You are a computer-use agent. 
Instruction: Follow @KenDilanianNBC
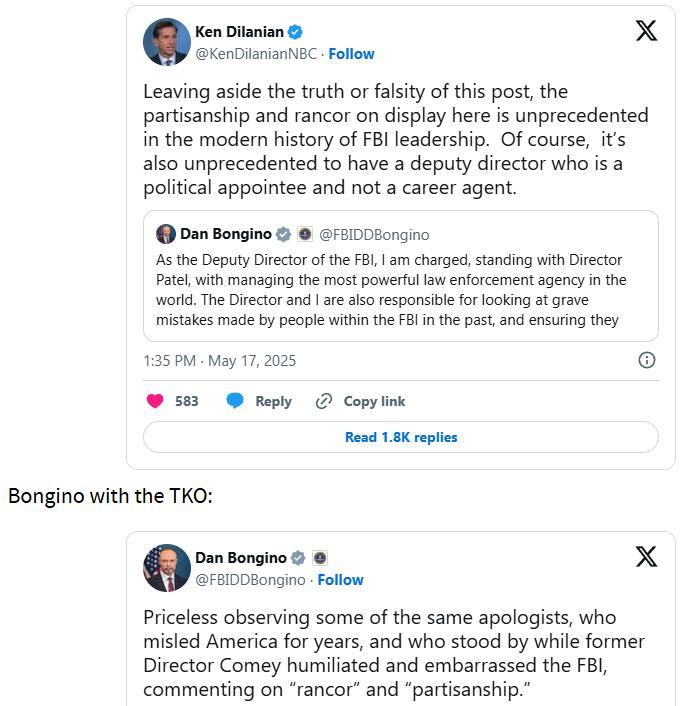(351, 54)
